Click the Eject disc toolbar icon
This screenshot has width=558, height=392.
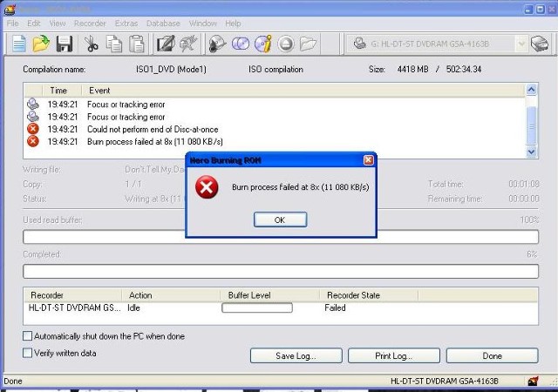pos(286,44)
